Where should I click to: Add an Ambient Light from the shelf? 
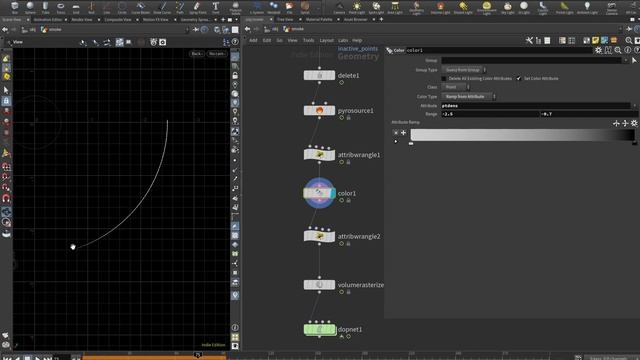(x=587, y=7)
